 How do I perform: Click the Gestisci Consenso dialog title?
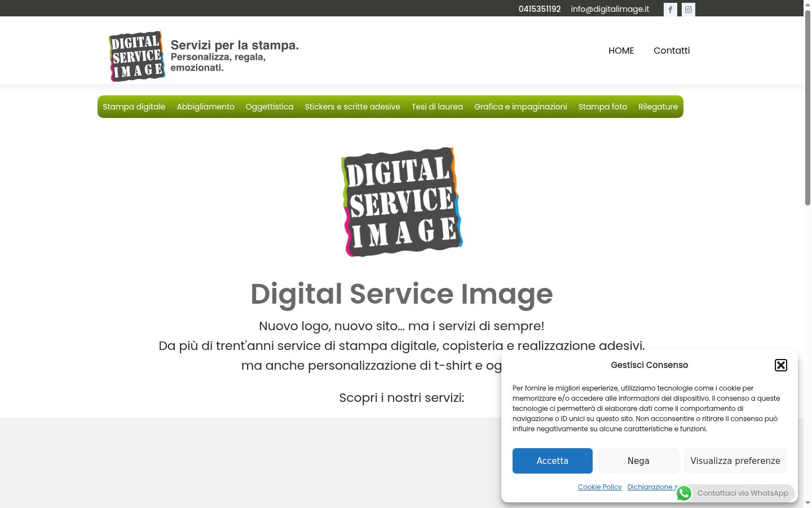click(650, 365)
